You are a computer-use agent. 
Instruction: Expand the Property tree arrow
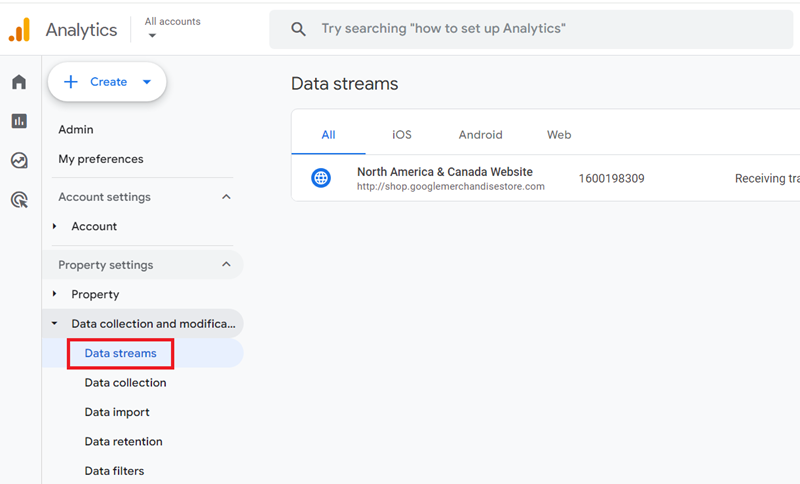[x=55, y=294]
